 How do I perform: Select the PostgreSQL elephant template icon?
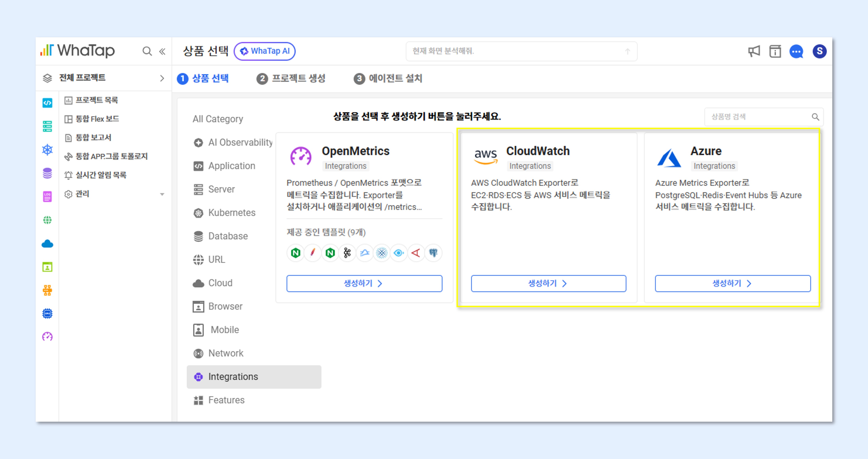[433, 253]
